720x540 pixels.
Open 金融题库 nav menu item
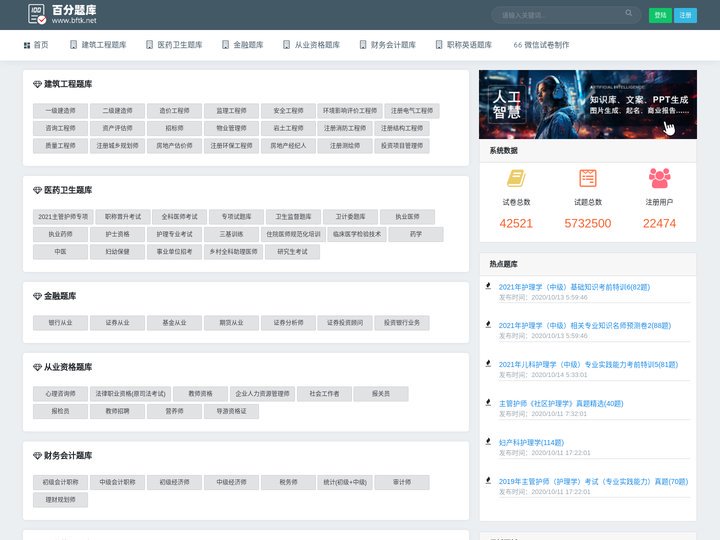(242, 45)
